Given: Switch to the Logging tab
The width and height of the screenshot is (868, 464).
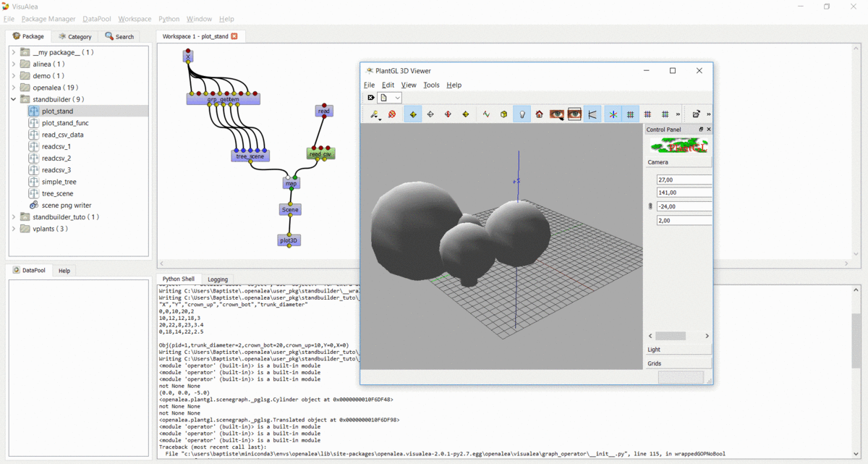Looking at the screenshot, I should pos(218,279).
